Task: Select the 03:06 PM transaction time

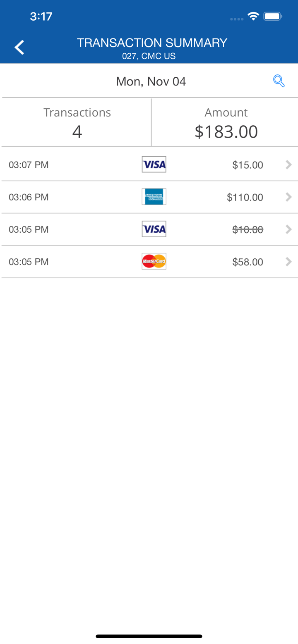Action: 29,197
